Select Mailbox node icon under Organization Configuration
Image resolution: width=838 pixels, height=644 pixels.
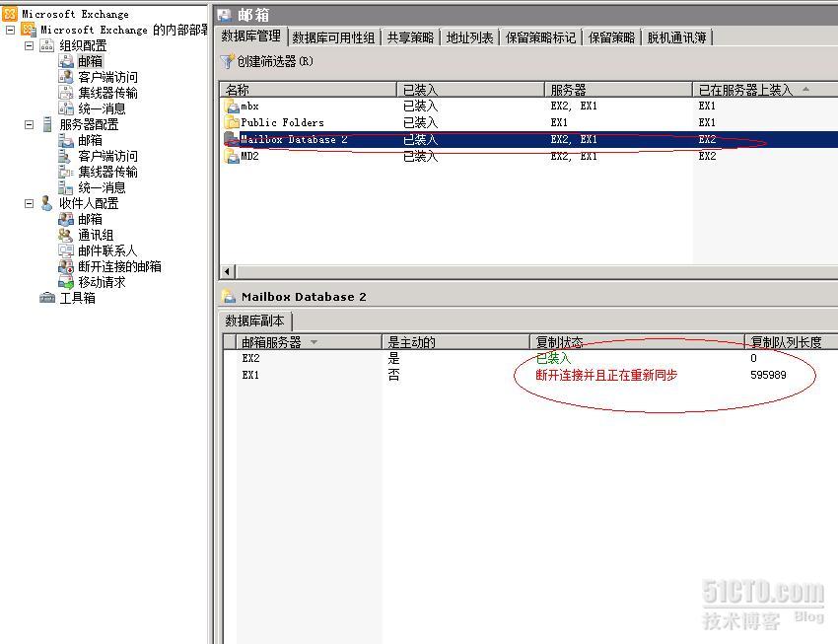pos(66,61)
